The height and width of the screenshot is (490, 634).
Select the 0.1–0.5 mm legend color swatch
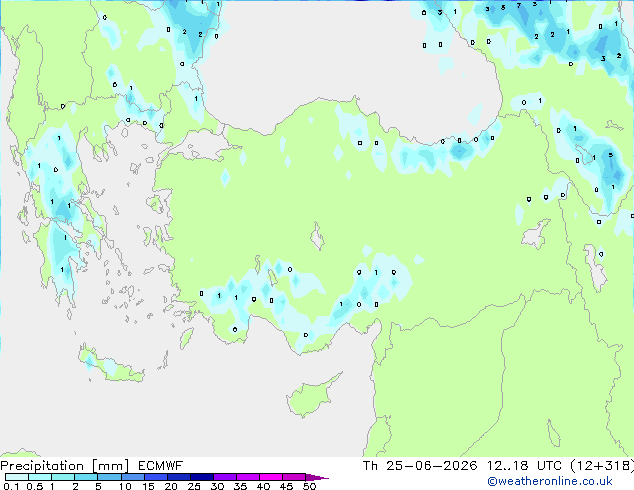(x=17, y=477)
